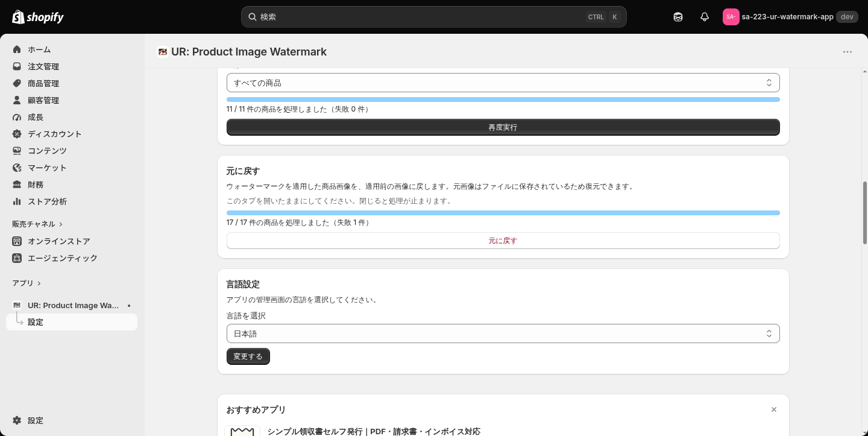
Task: Click the 商品管理 tag icon
Action: point(17,83)
